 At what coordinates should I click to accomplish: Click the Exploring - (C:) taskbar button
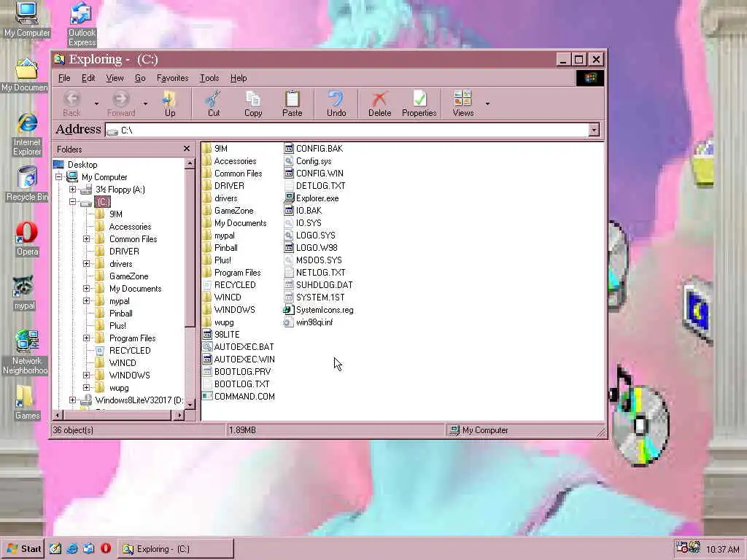[x=176, y=548]
